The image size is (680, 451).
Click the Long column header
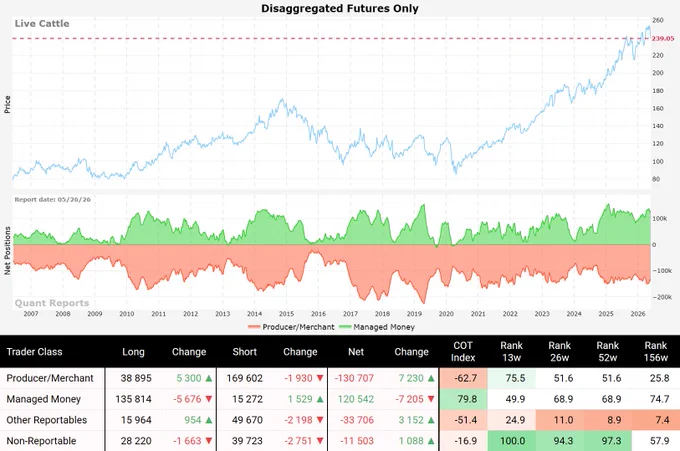[x=133, y=352]
